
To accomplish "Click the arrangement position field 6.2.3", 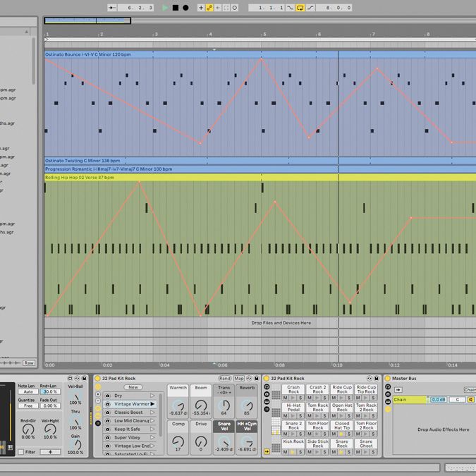I will coord(135,8).
